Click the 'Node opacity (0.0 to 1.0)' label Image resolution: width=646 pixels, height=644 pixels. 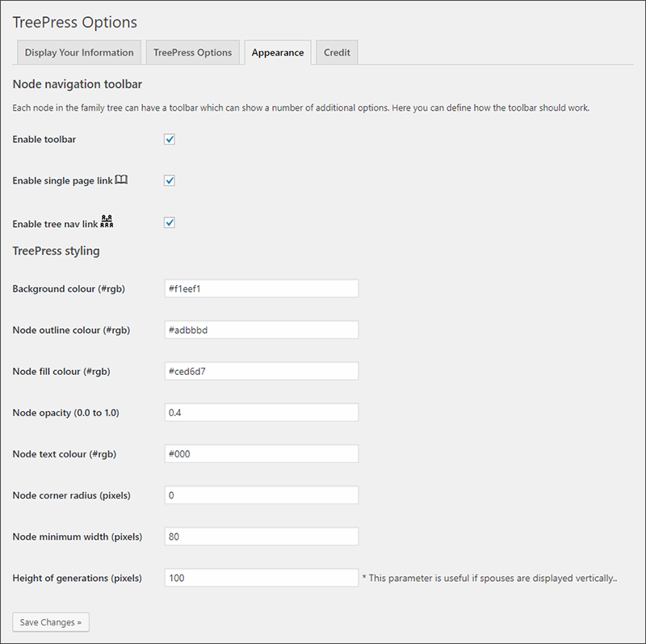click(66, 412)
